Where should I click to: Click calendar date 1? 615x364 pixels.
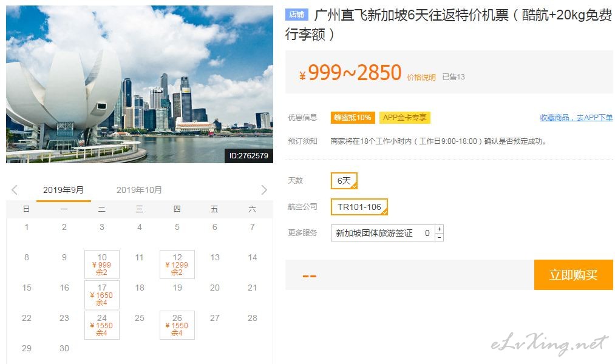coord(27,227)
